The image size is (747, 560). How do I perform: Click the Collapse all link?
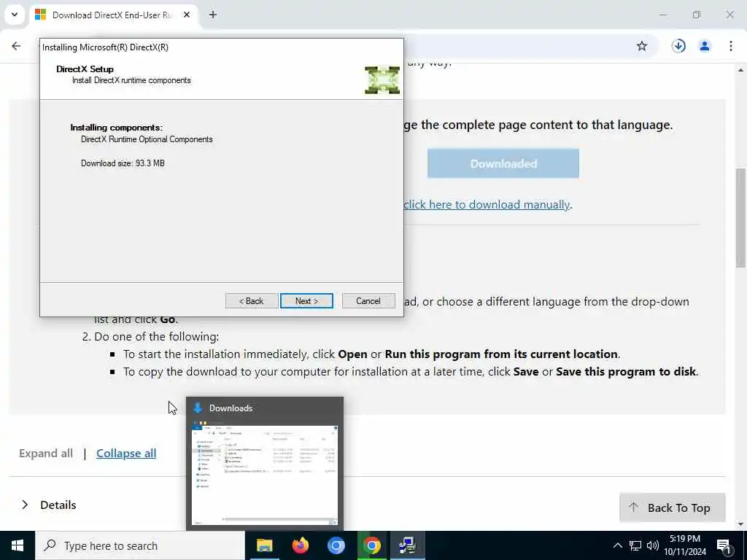point(126,454)
